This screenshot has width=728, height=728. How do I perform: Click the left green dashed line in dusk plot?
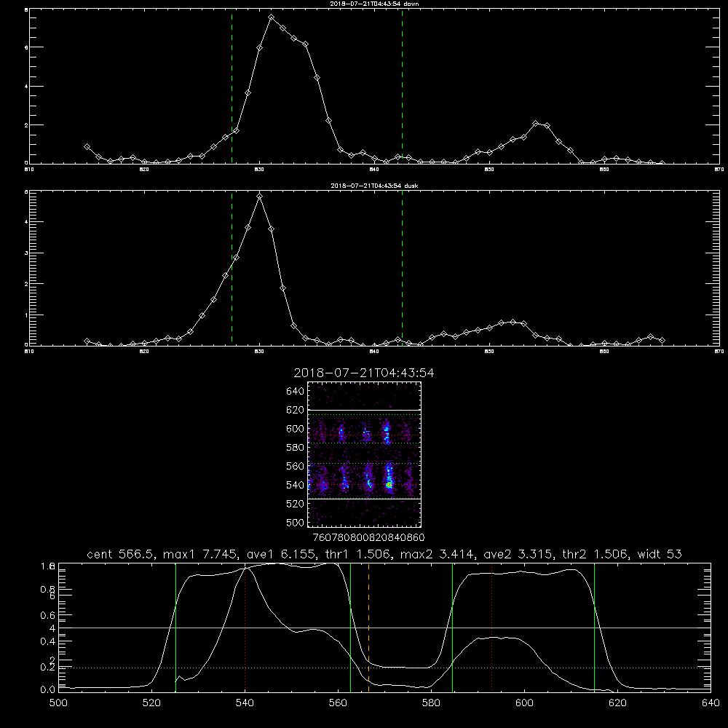pyautogui.click(x=232, y=269)
